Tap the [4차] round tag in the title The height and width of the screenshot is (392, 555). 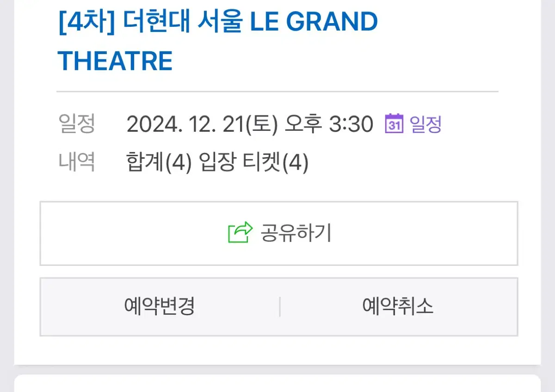point(86,22)
